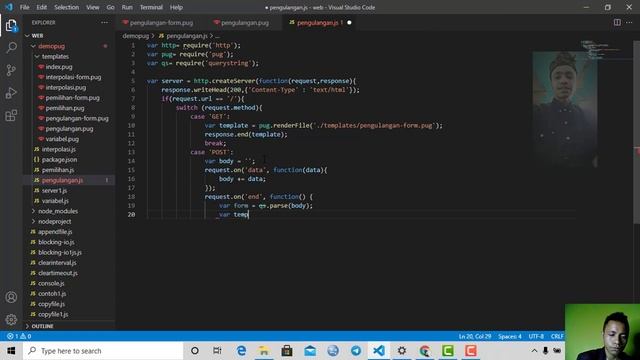Open Explorer panel more actions ellipsis

coord(104,22)
